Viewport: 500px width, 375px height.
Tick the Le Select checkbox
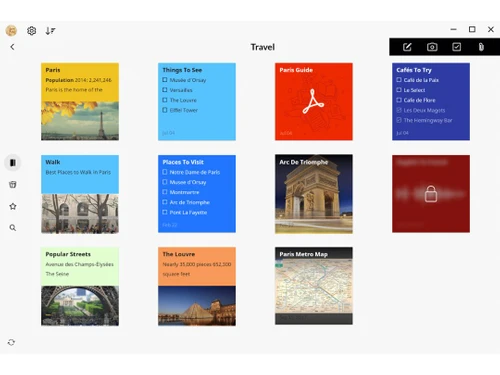[399, 90]
